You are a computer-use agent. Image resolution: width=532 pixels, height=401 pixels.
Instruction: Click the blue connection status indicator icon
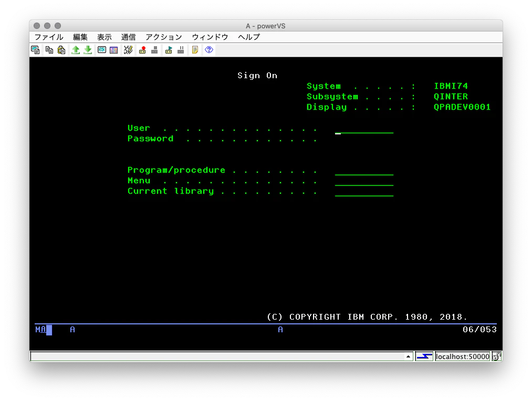(x=424, y=356)
